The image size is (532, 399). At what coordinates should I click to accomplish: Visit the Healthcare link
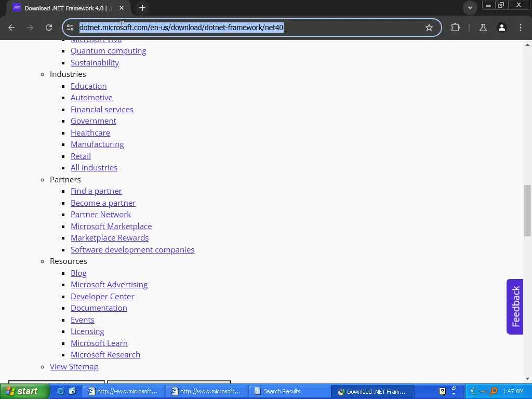pyautogui.click(x=90, y=133)
